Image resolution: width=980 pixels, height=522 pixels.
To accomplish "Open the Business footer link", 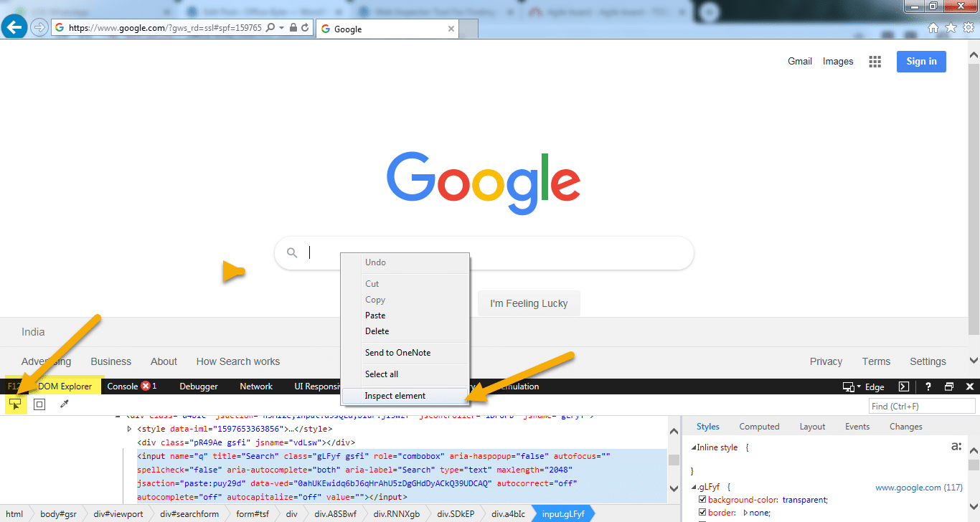I will (111, 361).
